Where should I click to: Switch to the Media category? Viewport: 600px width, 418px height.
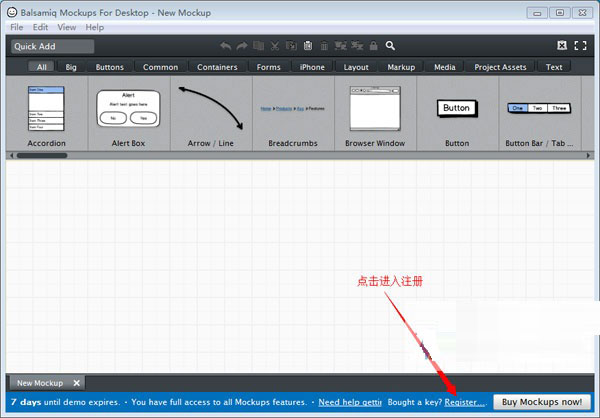(445, 67)
